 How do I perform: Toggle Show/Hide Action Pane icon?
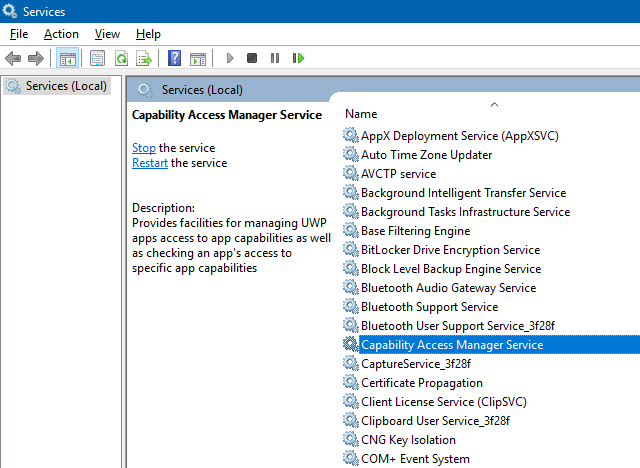click(198, 58)
